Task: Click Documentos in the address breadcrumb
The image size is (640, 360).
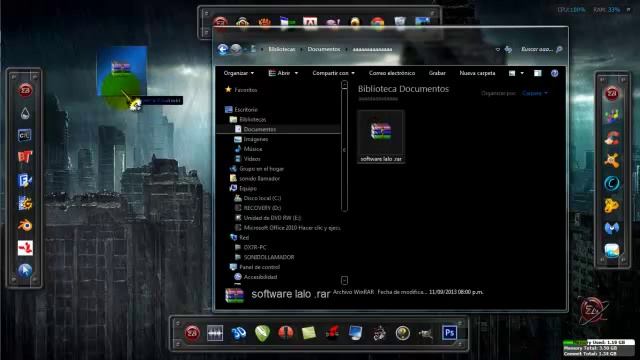Action: pyautogui.click(x=324, y=49)
